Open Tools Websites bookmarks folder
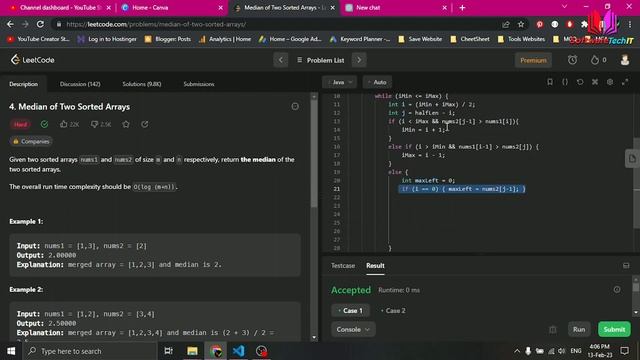 [x=522, y=39]
